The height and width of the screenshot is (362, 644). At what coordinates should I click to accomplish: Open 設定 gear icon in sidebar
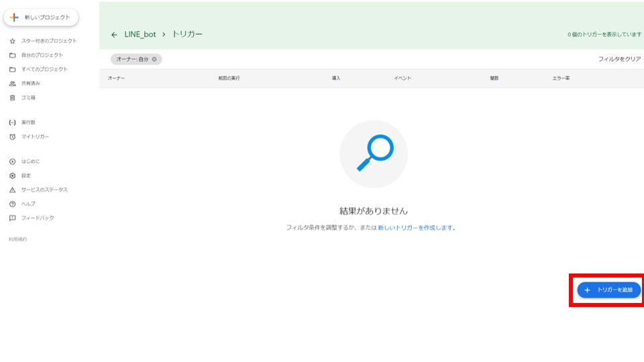13,176
